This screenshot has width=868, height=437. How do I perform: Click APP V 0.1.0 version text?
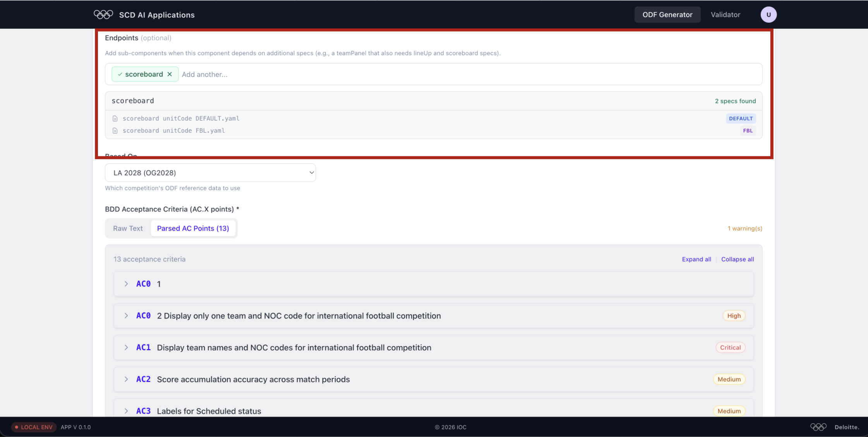pyautogui.click(x=76, y=427)
